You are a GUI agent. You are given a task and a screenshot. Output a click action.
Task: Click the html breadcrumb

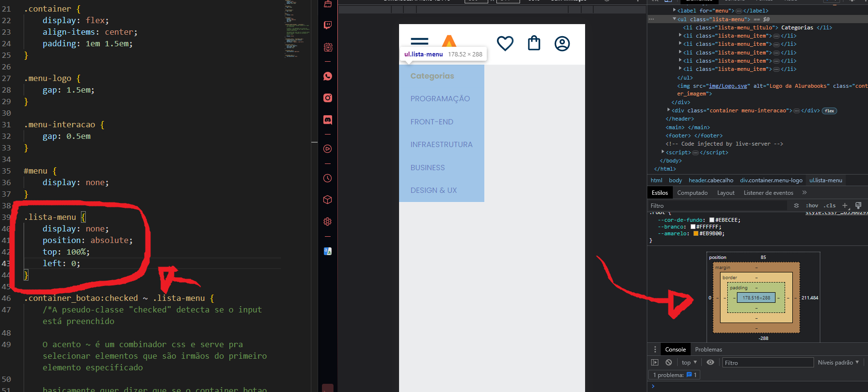click(656, 180)
